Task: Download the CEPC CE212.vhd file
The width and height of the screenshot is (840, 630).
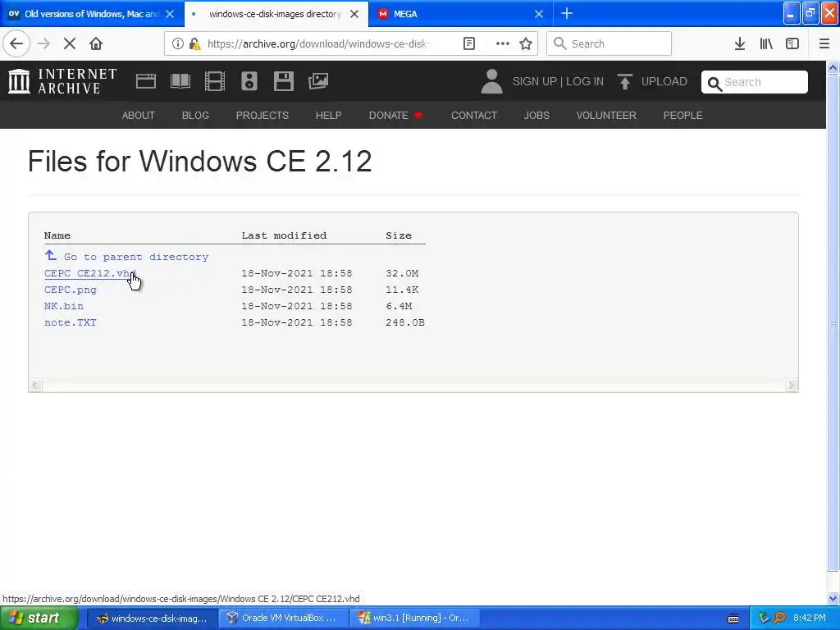Action: click(90, 273)
